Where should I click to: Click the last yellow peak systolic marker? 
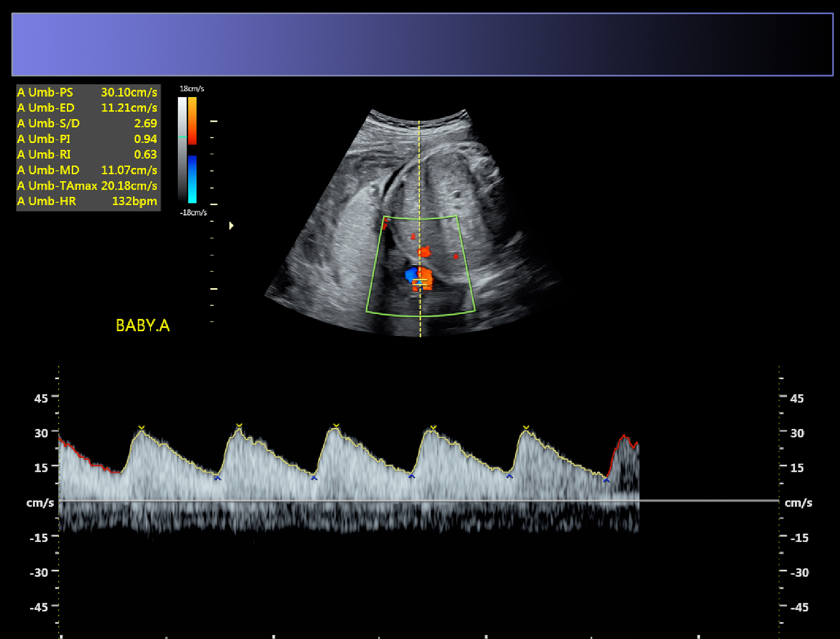tap(526, 428)
